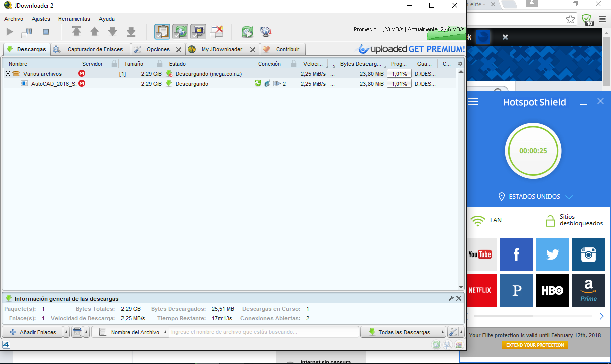Open the Herramientas menu
The height and width of the screenshot is (364, 611).
point(74,19)
